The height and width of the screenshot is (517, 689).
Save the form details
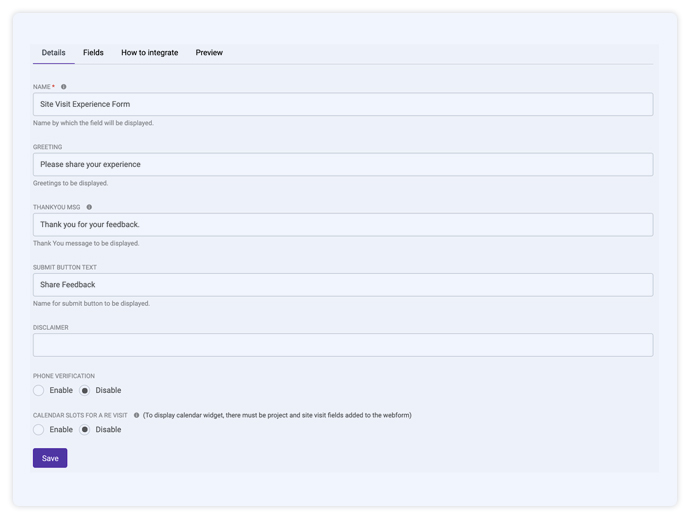click(50, 458)
